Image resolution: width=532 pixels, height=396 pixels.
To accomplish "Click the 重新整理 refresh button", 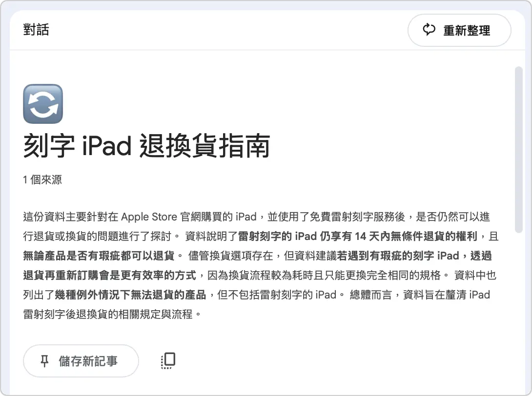I will (459, 30).
